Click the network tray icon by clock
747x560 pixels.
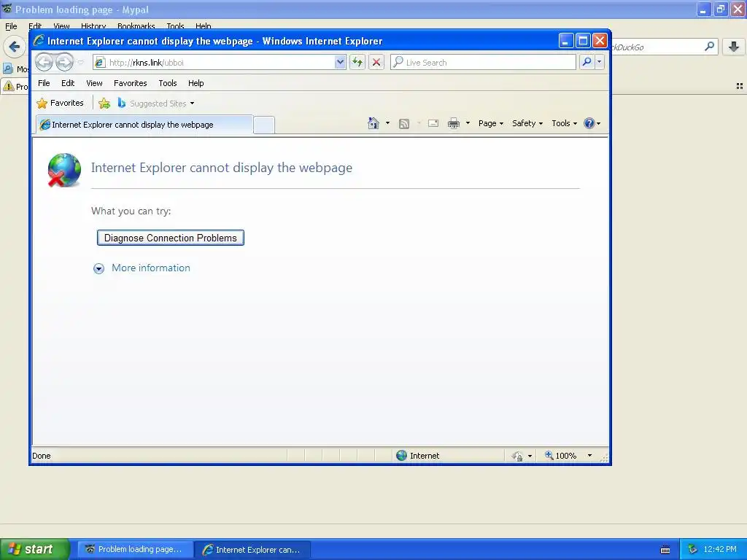[x=692, y=550]
